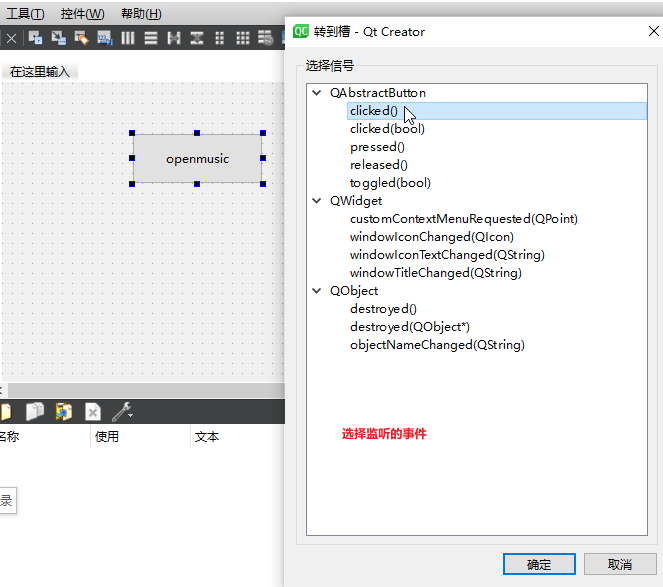This screenshot has width=663, height=587.
Task: Collapse the QAbstractButton signal group
Action: [x=316, y=93]
